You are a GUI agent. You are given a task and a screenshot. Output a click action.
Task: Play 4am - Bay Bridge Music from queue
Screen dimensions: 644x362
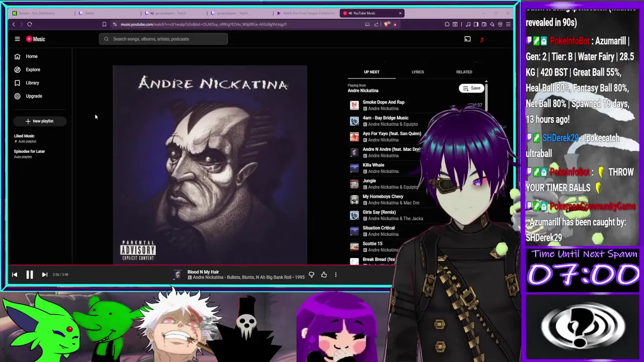[385, 118]
